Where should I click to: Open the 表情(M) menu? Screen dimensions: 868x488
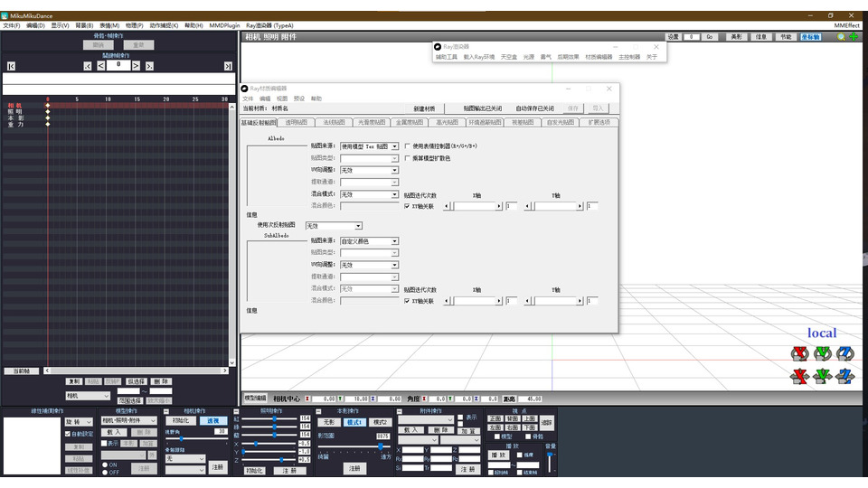(109, 25)
